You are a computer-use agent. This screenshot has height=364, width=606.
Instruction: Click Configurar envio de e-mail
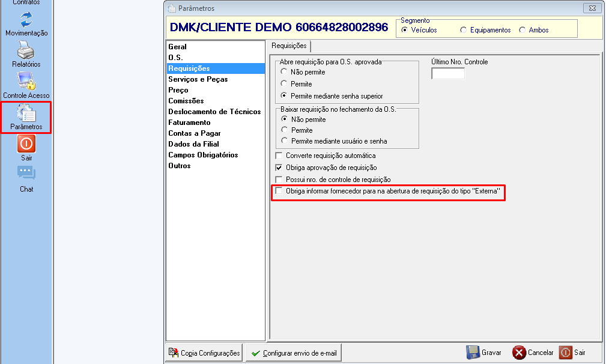294,353
